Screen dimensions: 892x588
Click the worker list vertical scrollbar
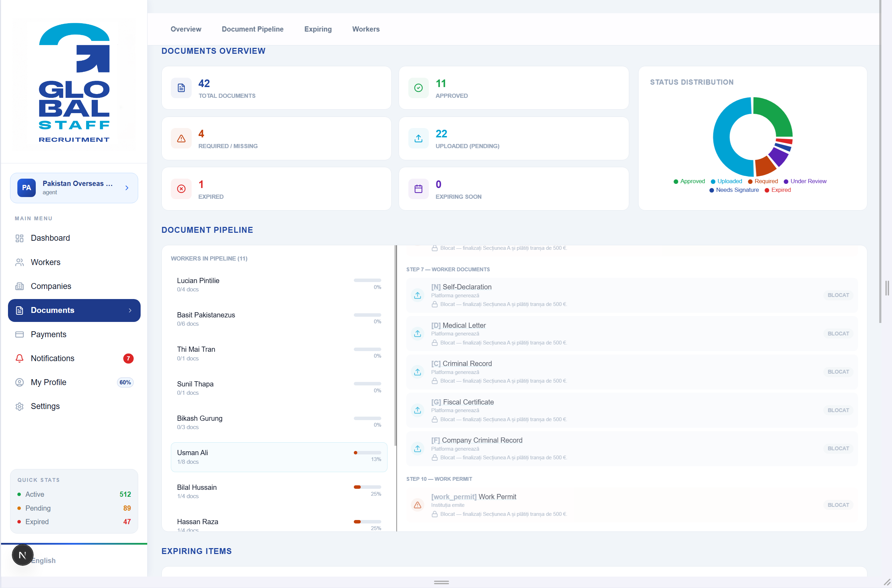coord(395,346)
